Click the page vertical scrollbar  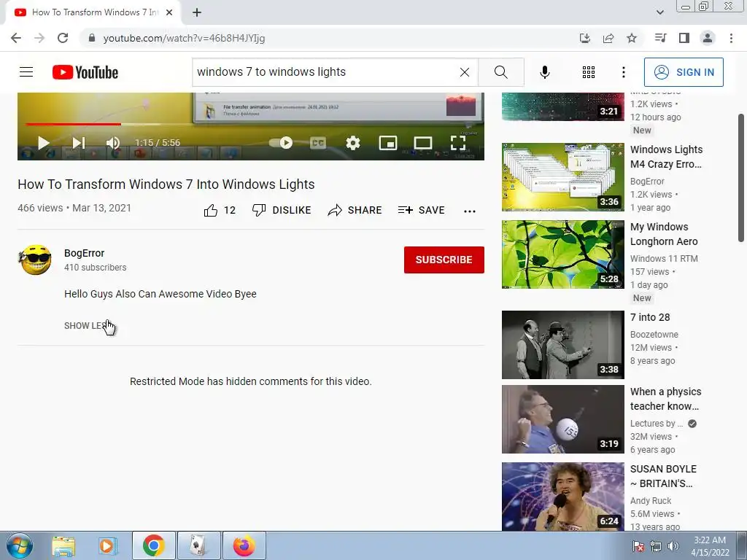pyautogui.click(x=741, y=179)
